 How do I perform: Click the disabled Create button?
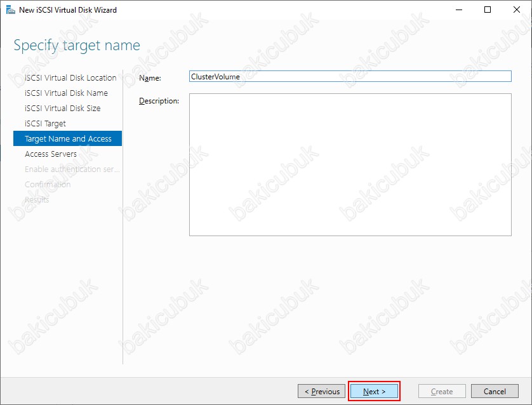tap(442, 391)
